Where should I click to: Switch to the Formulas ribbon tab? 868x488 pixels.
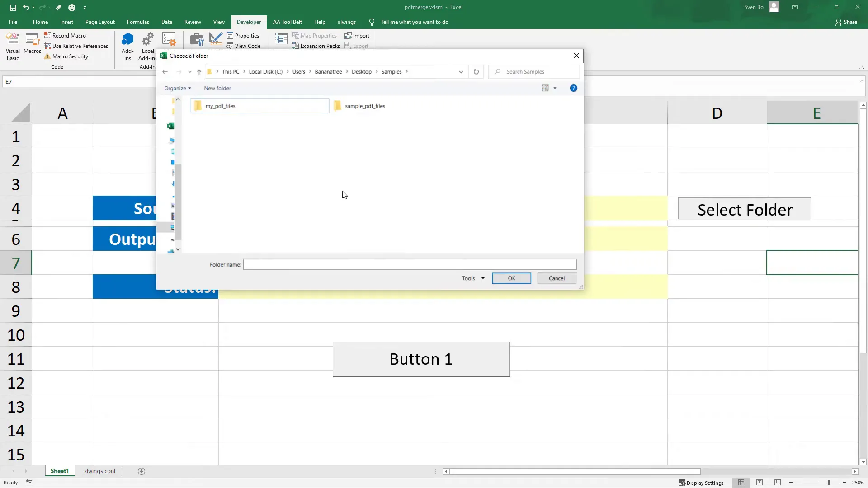[x=138, y=22]
